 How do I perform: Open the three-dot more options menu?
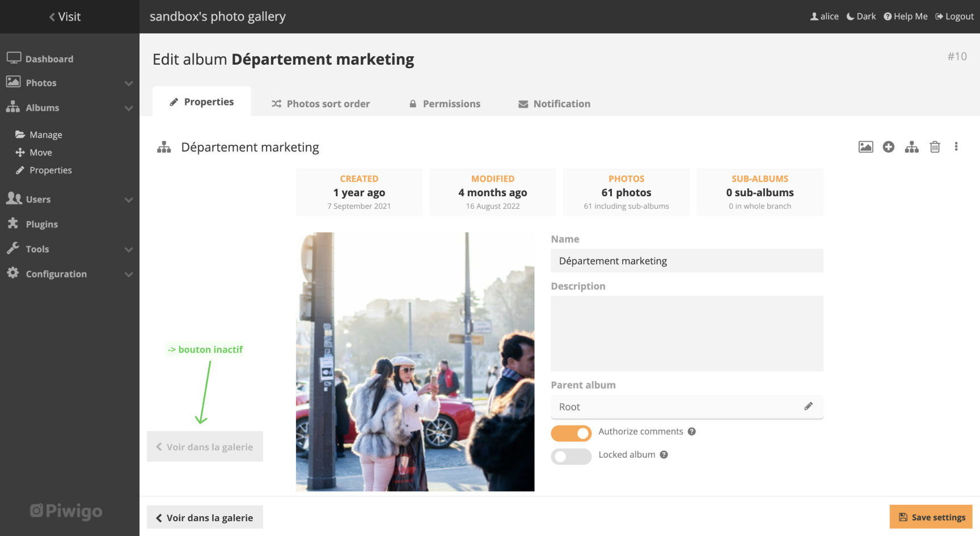tap(956, 146)
